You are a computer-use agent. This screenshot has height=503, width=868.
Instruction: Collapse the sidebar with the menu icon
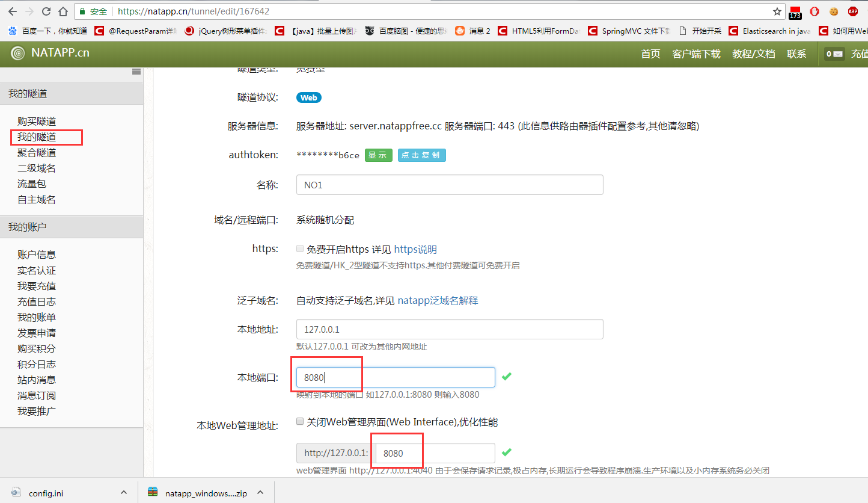[136, 72]
